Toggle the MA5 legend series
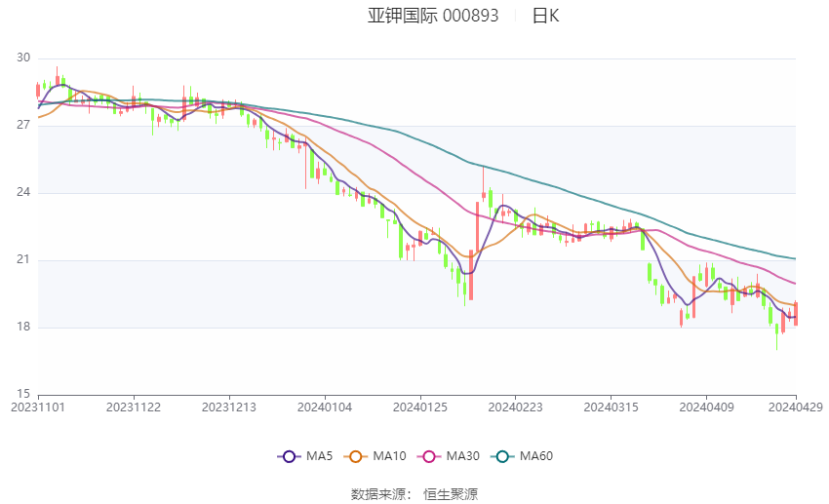Viewport: 829px width, 504px height. [305, 456]
